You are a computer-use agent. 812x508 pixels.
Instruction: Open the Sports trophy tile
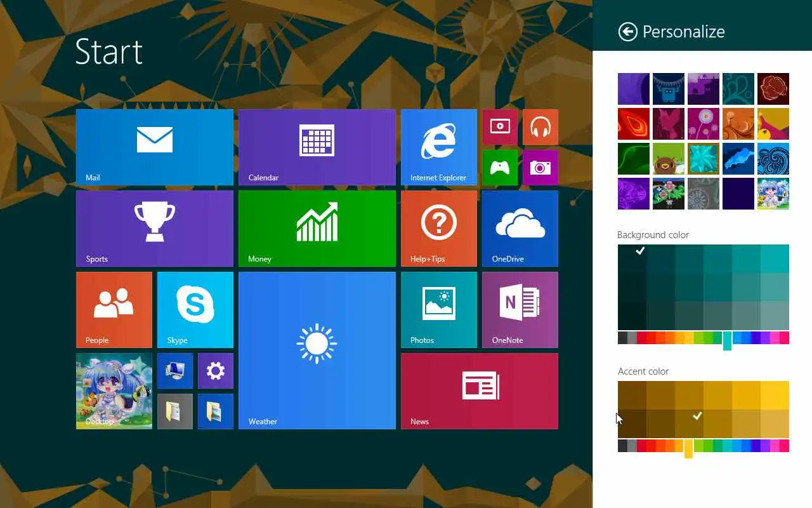coord(155,229)
